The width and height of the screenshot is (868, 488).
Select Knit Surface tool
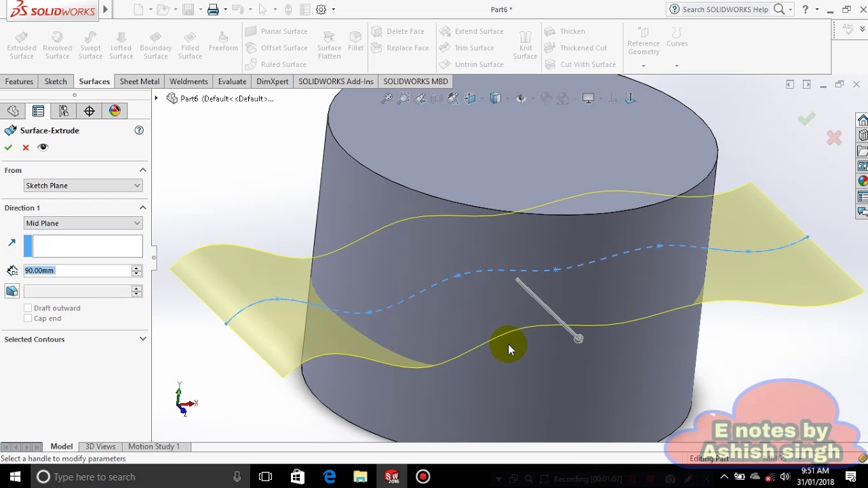pyautogui.click(x=525, y=45)
